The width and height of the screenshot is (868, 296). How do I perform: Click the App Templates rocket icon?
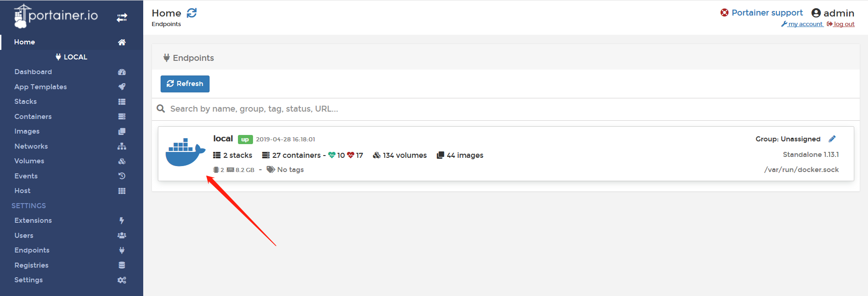tap(122, 86)
